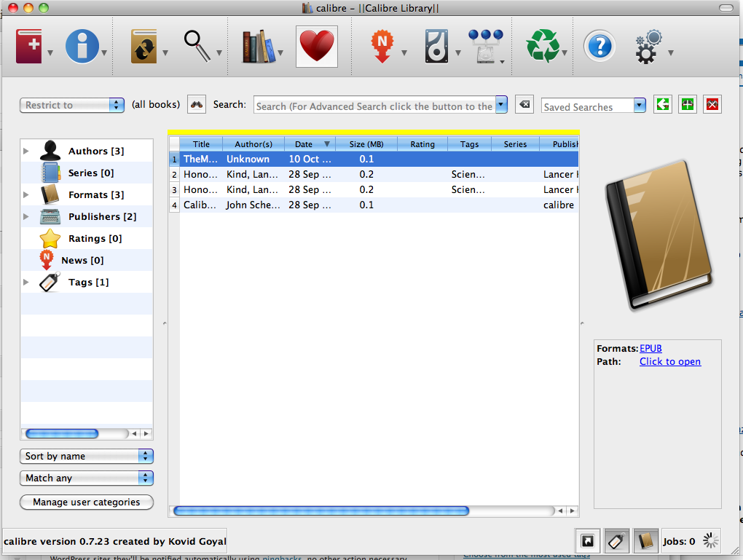Click the Connect/share network icon

[x=485, y=46]
